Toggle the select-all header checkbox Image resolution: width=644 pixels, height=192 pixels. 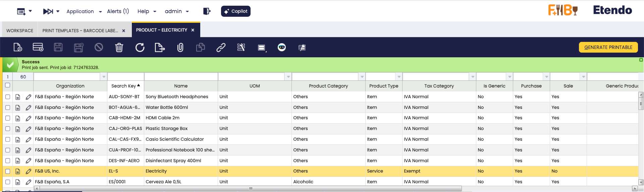pyautogui.click(x=8, y=85)
